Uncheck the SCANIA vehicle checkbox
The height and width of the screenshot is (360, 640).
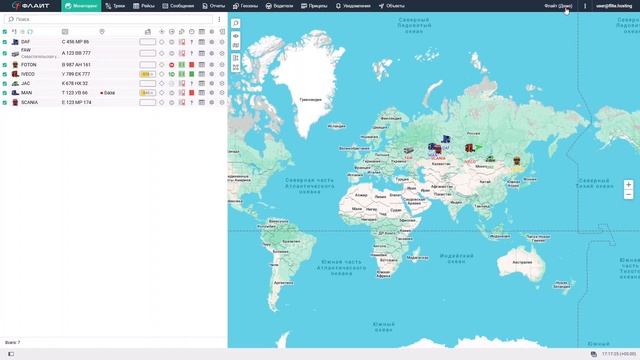pyautogui.click(x=5, y=102)
